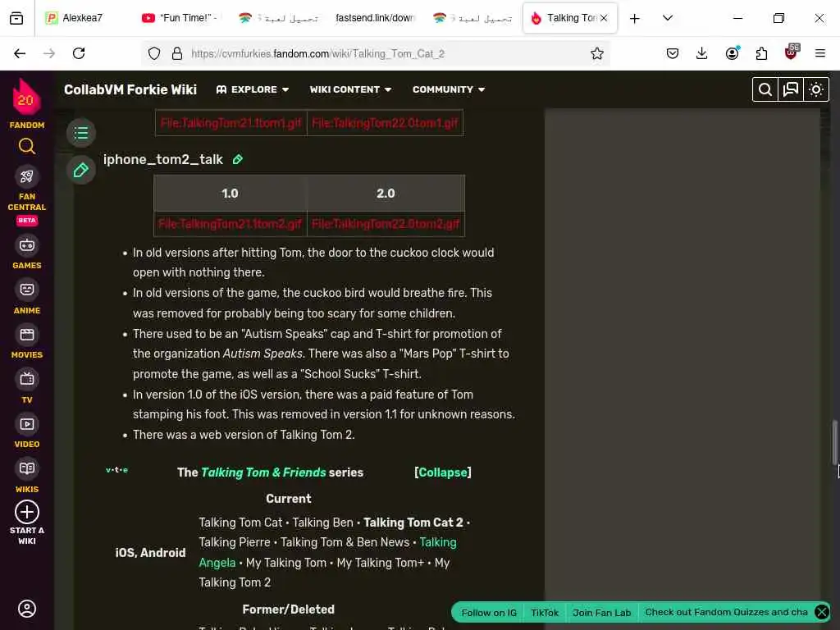The width and height of the screenshot is (840, 630).
Task: Open the Firefox downloads icon
Action: pyautogui.click(x=702, y=53)
